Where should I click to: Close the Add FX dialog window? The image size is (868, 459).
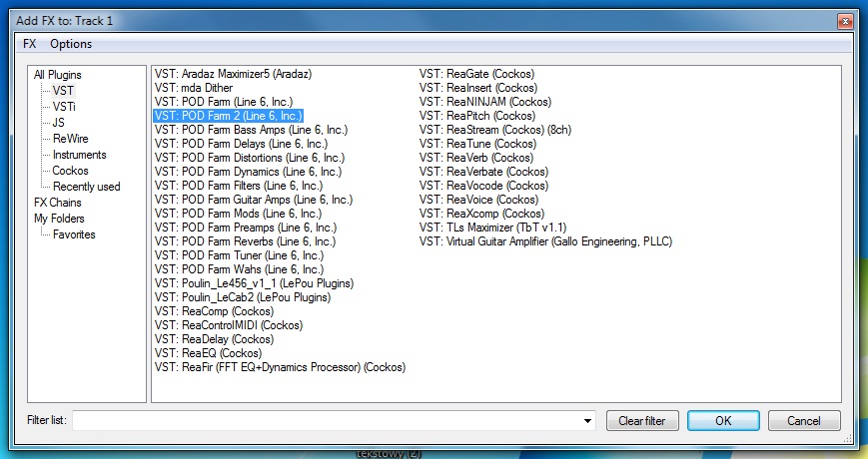(845, 22)
